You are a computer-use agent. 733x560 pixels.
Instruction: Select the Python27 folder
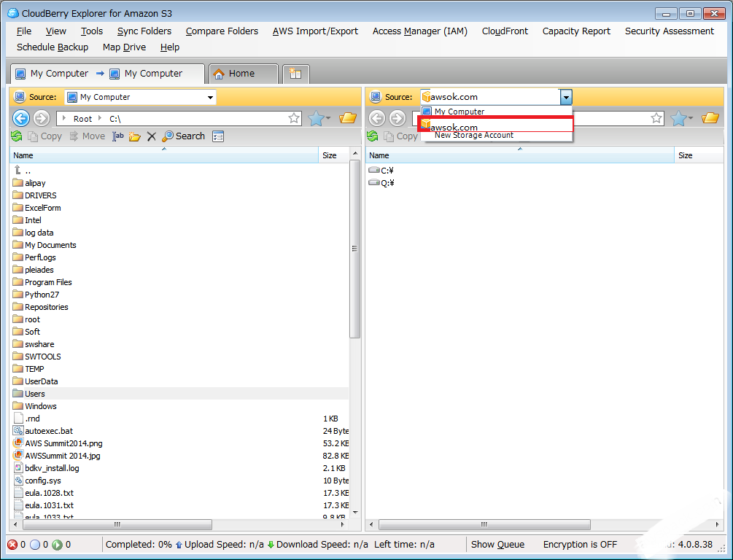pyautogui.click(x=179, y=295)
